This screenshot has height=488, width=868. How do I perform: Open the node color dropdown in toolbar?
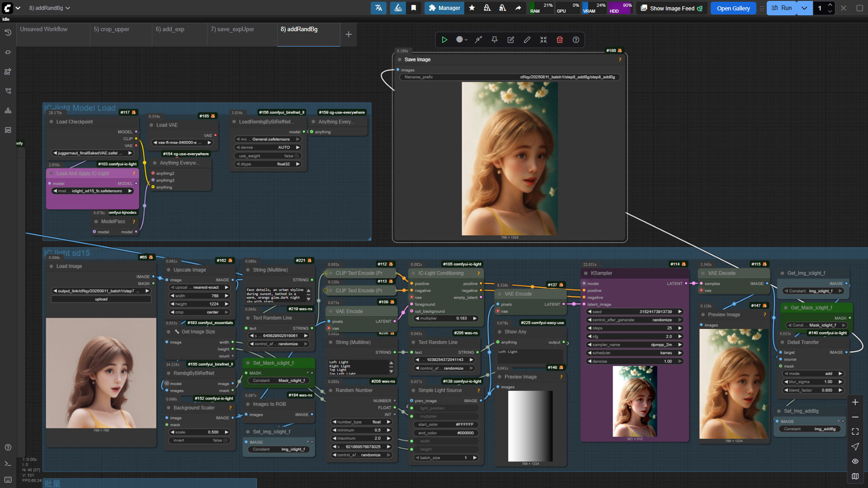point(462,40)
